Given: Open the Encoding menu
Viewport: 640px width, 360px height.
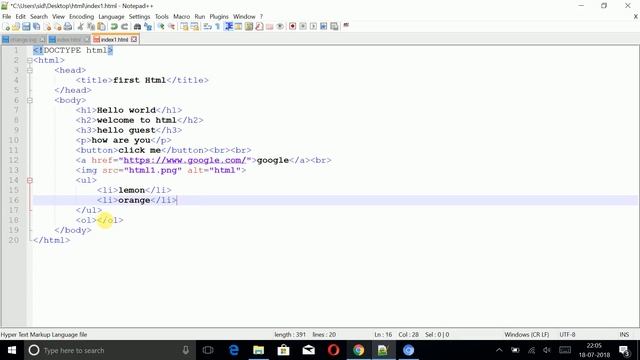Looking at the screenshot, I should pos(81,16).
